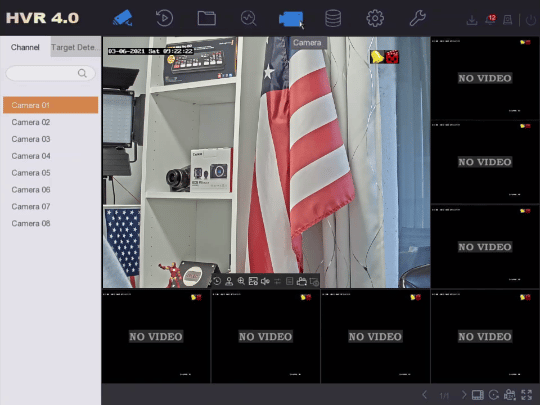Go to previous page arrow in bottom bar
The image size is (540, 405).
[425, 395]
